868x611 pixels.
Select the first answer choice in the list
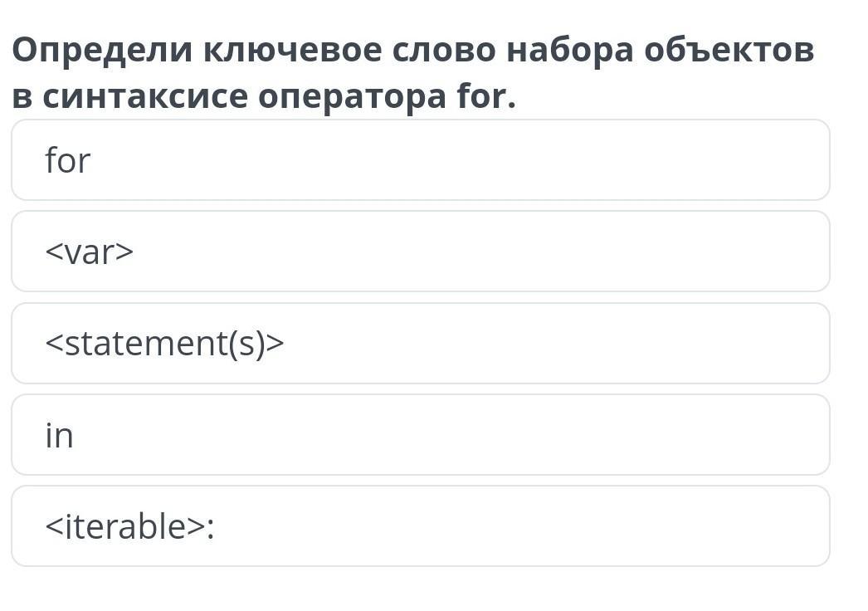pos(420,160)
